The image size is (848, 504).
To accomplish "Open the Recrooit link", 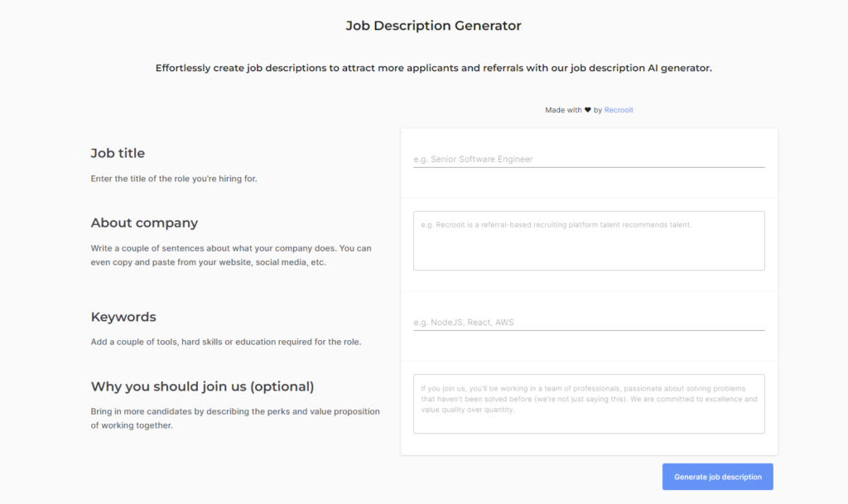I will (x=619, y=110).
